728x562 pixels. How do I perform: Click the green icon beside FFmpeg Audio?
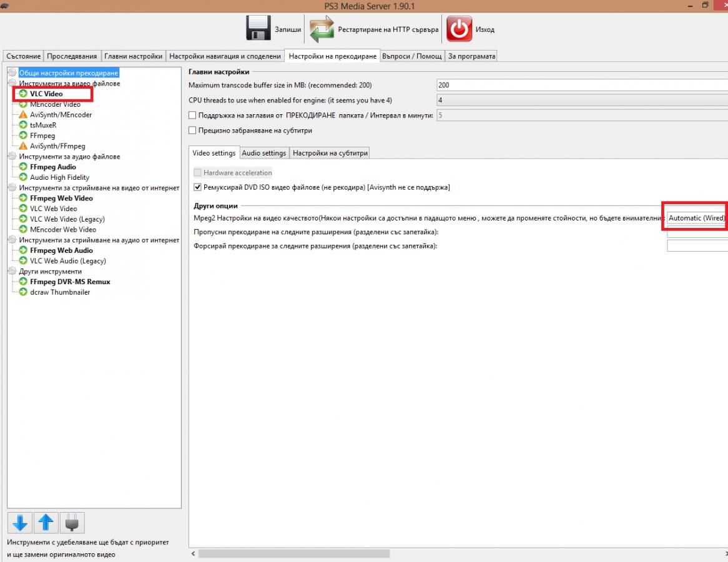click(23, 167)
